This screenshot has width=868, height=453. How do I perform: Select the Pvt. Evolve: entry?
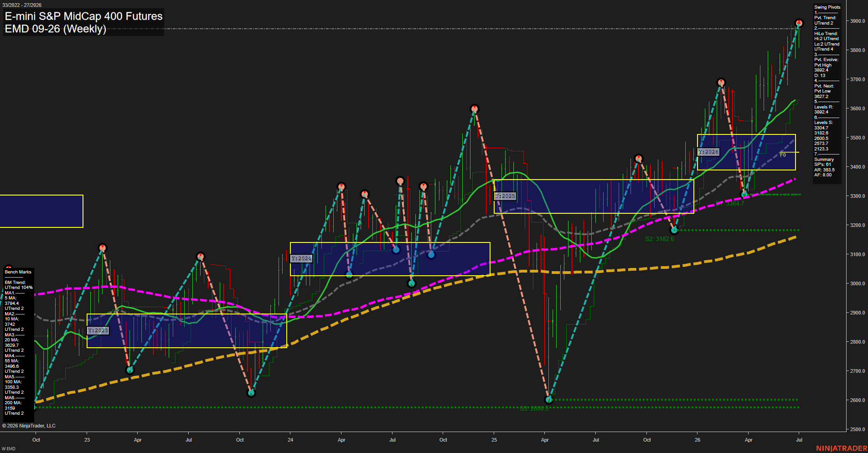pyautogui.click(x=826, y=60)
